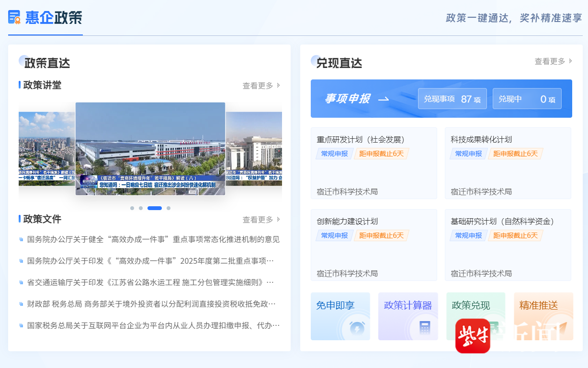The image size is (588, 368).
Task: Click the 政策文件 subsection title
Action: [x=42, y=219]
